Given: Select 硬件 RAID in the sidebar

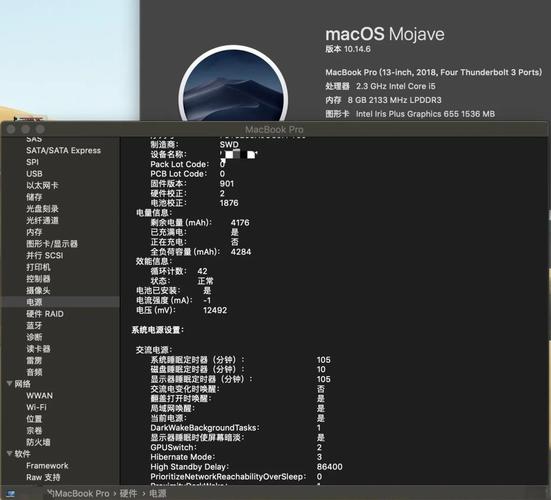Looking at the screenshot, I should pyautogui.click(x=45, y=314).
